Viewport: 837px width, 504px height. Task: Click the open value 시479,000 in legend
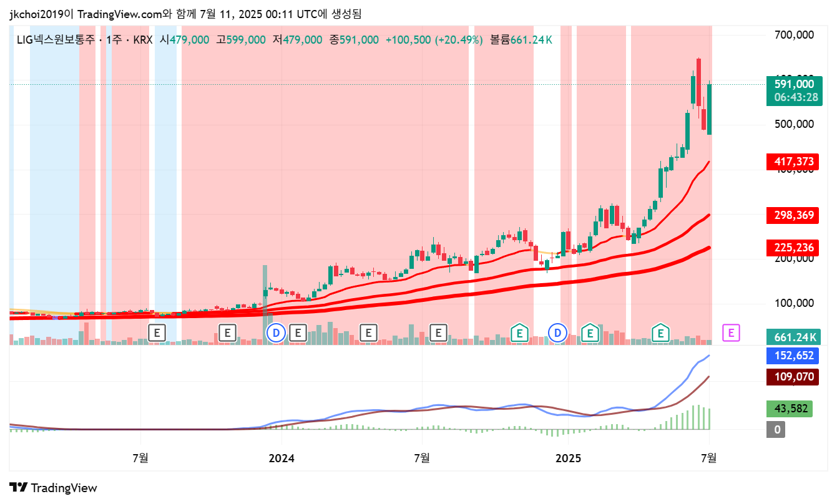click(x=185, y=40)
